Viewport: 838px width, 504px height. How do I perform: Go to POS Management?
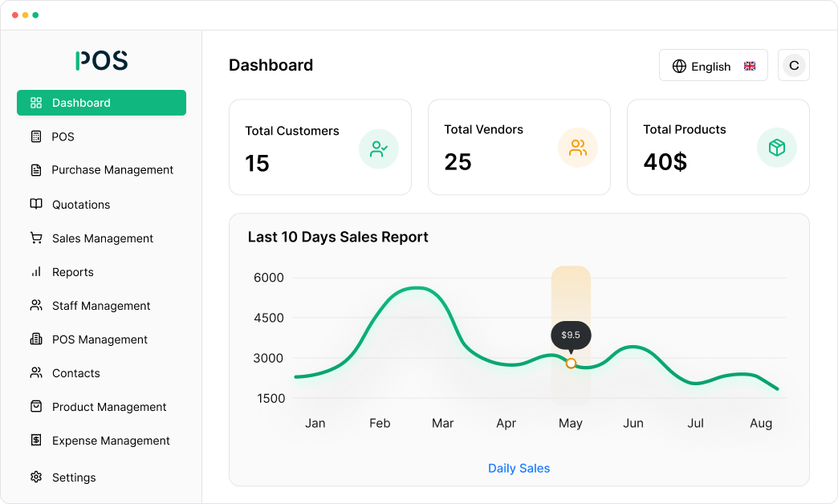point(102,339)
